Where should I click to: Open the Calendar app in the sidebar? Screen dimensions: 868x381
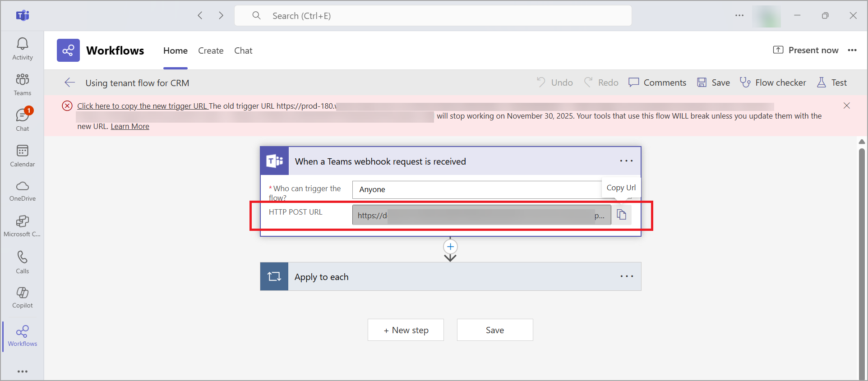[23, 156]
